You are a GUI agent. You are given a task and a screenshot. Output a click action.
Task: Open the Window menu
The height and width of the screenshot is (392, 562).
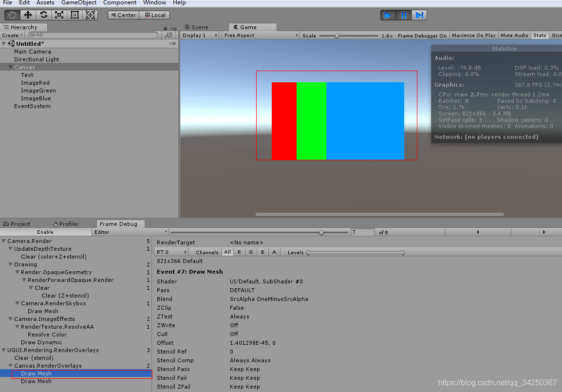click(x=154, y=3)
